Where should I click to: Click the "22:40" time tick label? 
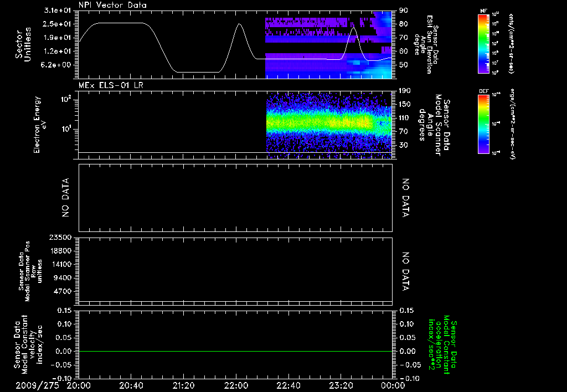click(288, 385)
